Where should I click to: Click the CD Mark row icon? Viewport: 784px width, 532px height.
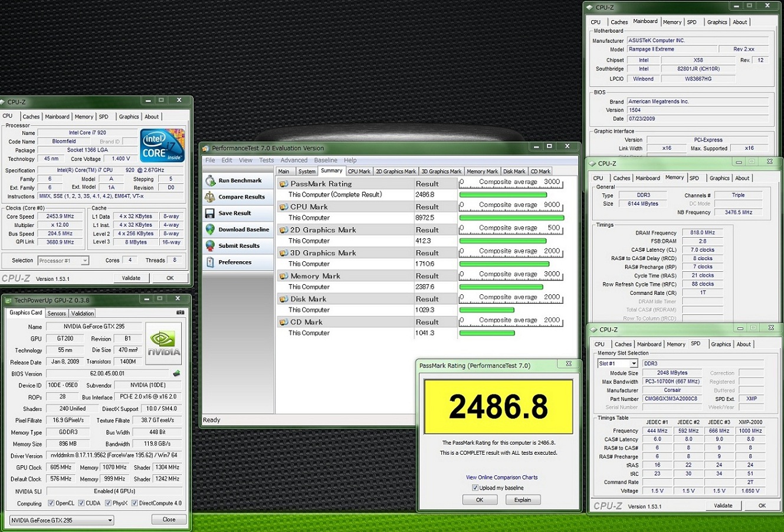coord(284,322)
